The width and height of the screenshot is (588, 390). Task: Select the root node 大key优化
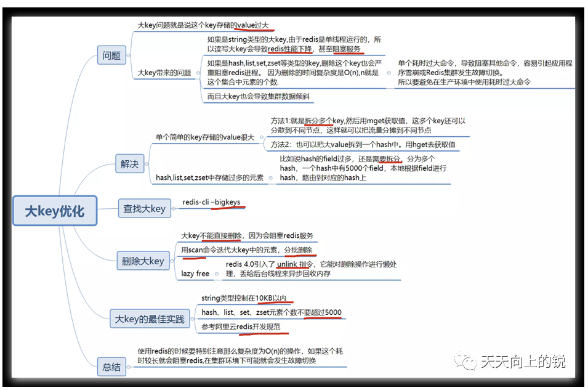click(55, 211)
